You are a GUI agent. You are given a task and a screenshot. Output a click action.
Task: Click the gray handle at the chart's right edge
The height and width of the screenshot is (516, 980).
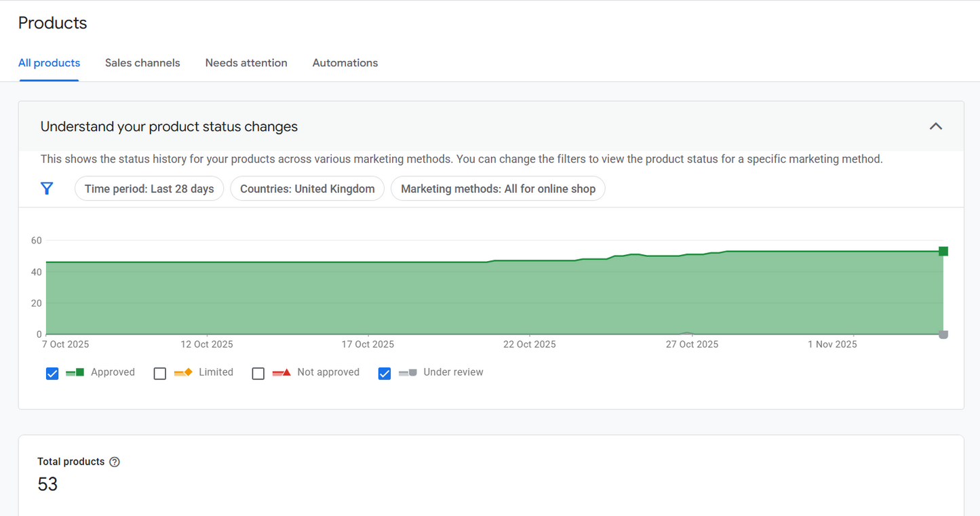click(943, 333)
